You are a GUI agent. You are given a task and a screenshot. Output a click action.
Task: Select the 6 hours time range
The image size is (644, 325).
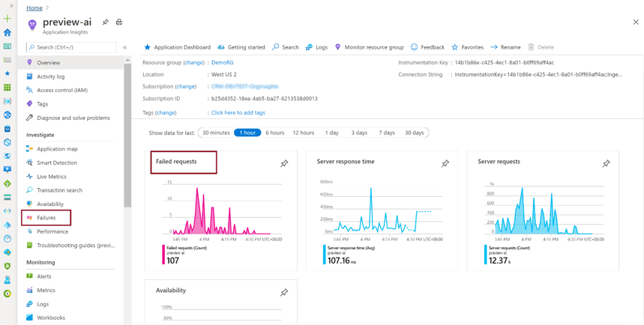coord(274,133)
